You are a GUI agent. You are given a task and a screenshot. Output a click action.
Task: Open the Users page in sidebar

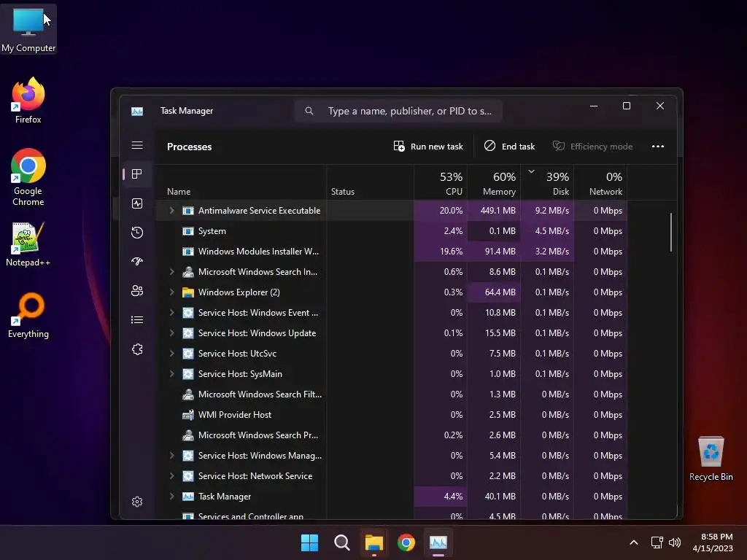[x=137, y=290]
